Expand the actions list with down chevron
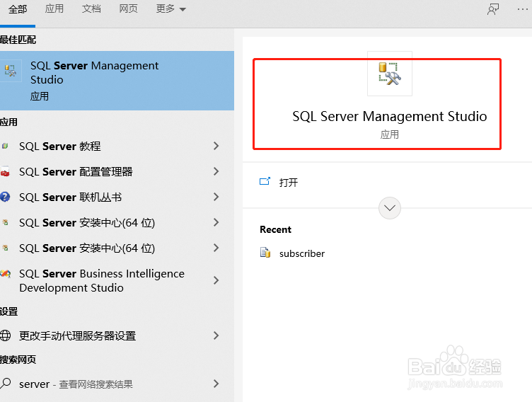The height and width of the screenshot is (402, 532). click(x=390, y=208)
